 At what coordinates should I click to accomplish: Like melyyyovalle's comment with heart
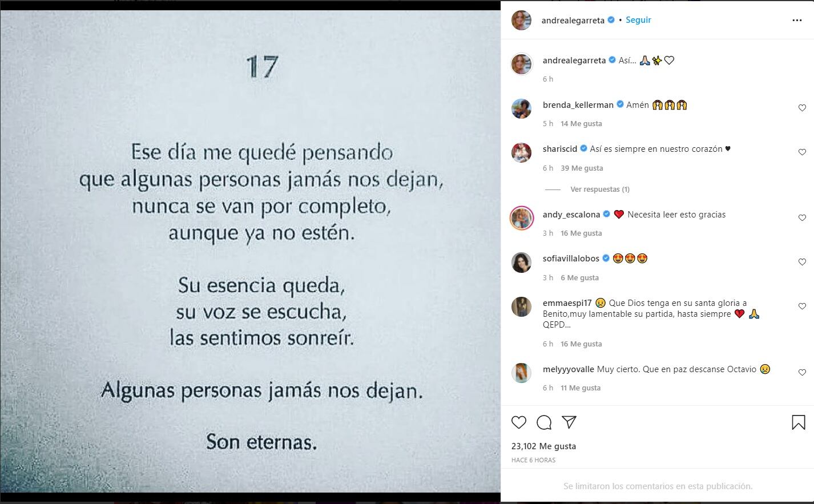(802, 372)
